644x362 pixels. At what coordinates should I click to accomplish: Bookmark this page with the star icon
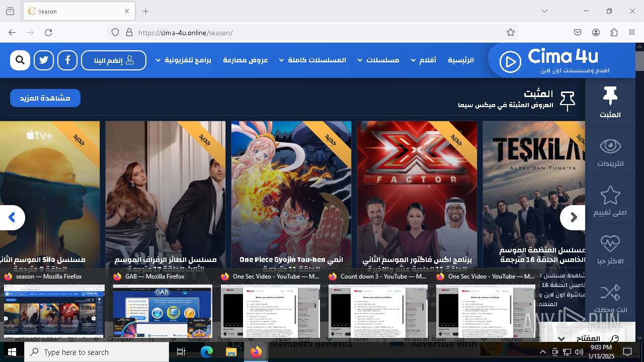click(511, 33)
